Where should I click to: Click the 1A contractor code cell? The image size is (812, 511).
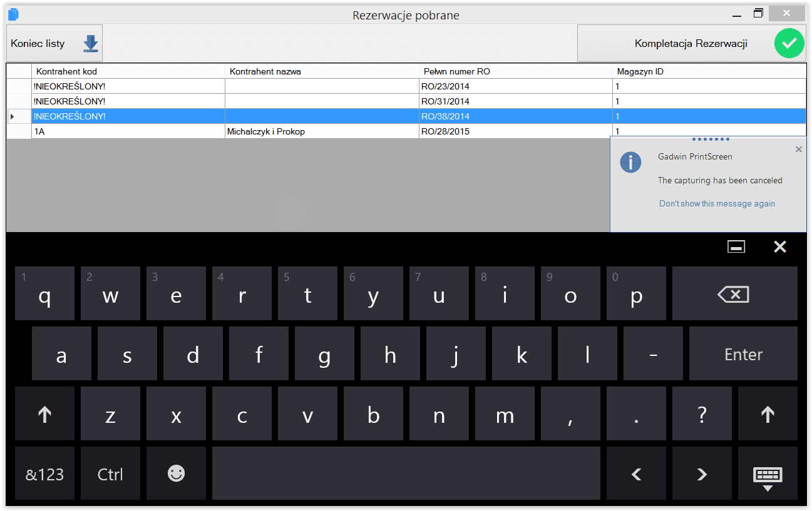[128, 131]
